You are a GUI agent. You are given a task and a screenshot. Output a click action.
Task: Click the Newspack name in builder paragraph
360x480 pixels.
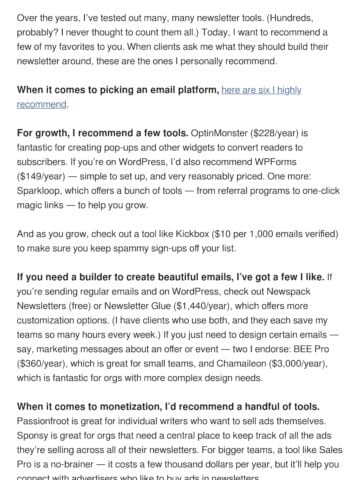point(288,291)
